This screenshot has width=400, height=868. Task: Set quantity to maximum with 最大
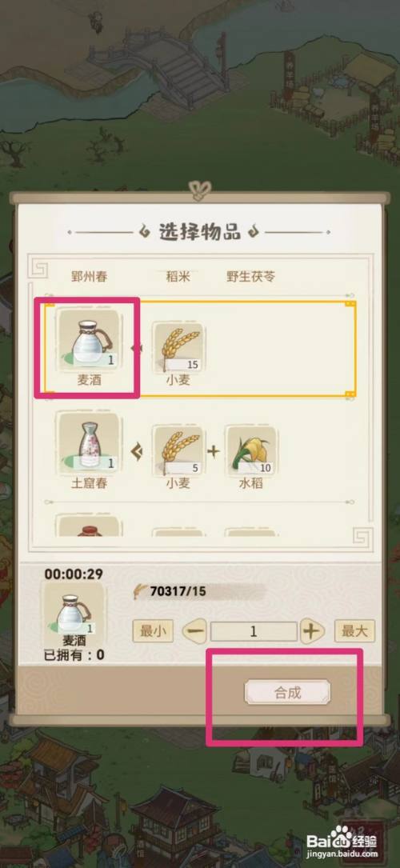tap(354, 630)
